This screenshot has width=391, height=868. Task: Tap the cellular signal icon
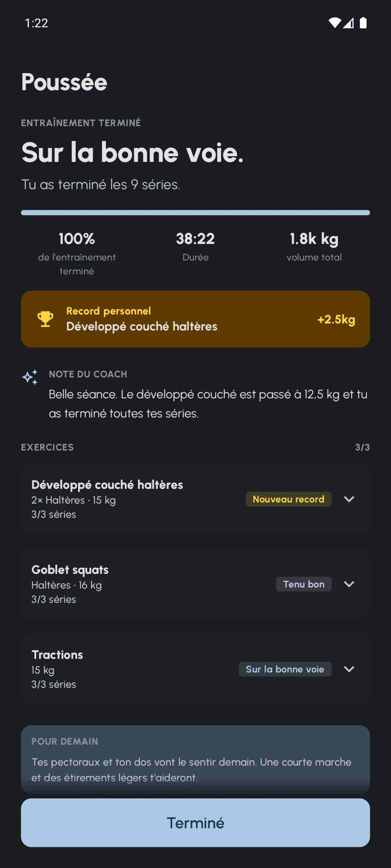[x=348, y=23]
